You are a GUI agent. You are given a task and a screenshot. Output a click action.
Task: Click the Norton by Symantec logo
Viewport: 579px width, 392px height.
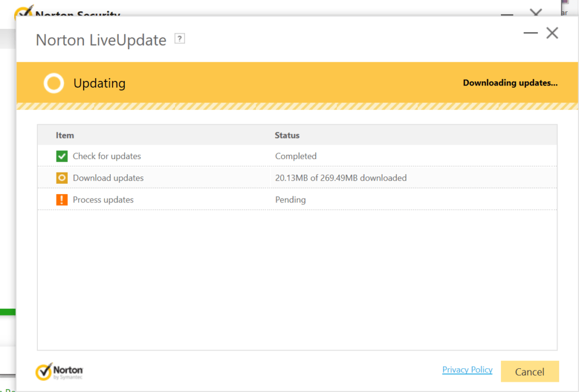tap(59, 371)
